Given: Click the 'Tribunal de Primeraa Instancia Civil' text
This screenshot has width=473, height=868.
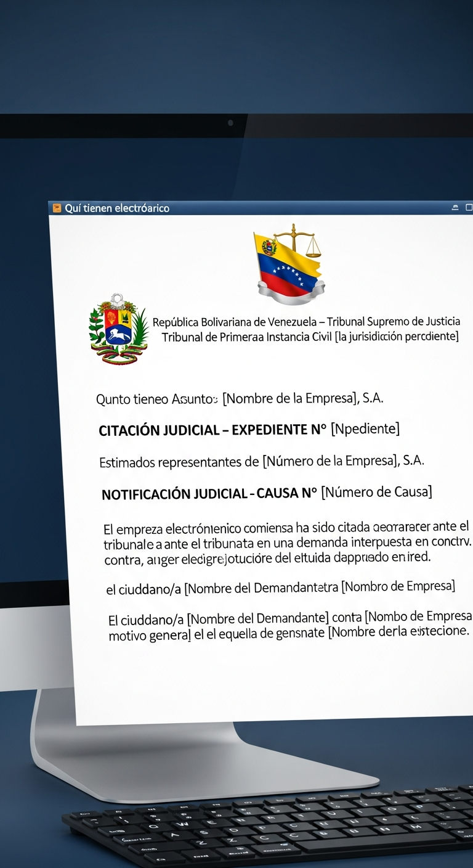Looking at the screenshot, I should pyautogui.click(x=246, y=337).
